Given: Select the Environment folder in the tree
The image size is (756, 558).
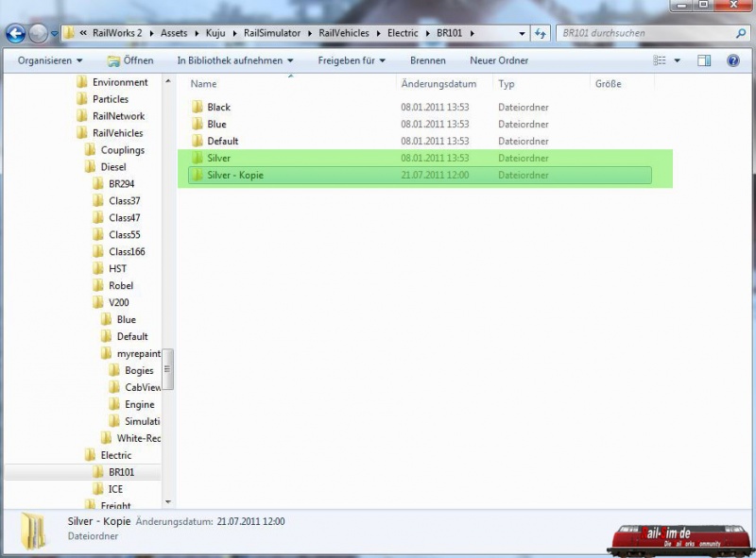Looking at the screenshot, I should [x=112, y=82].
